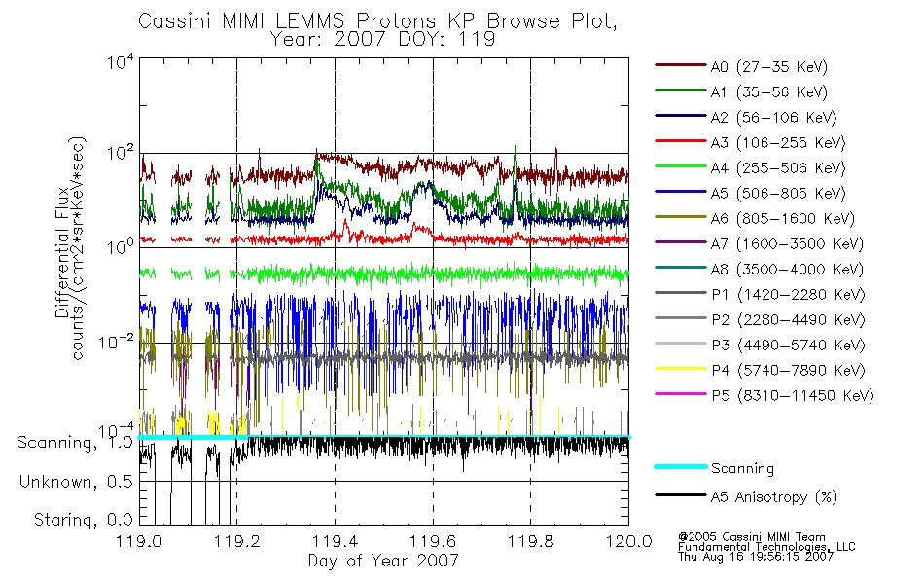Click the A2 (56-106 KeV) legend label

[774, 118]
